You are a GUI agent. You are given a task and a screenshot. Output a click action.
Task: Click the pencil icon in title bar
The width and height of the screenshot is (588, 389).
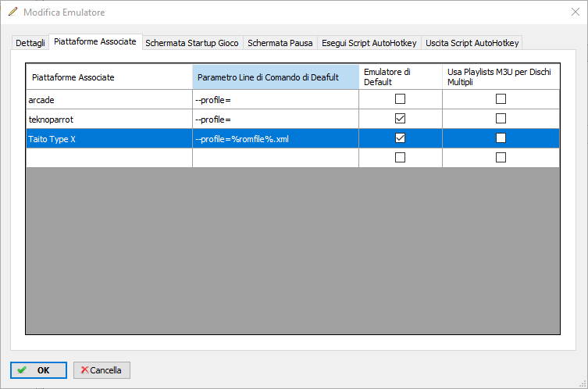[12, 12]
